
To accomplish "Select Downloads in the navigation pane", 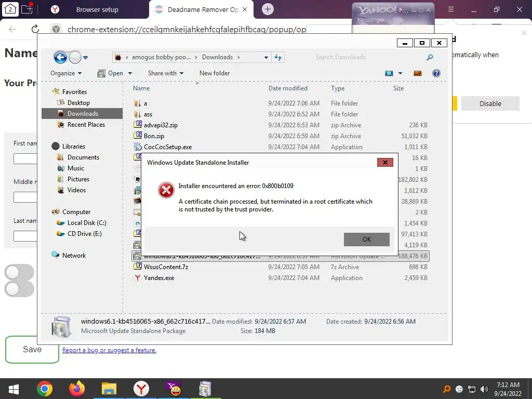I will [x=82, y=114].
